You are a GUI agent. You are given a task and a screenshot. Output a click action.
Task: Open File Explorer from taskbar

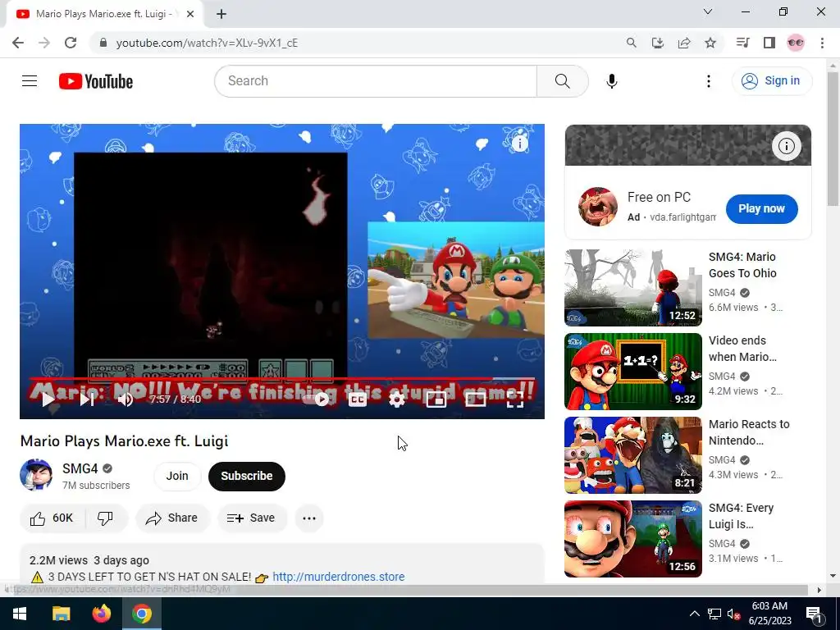[x=61, y=614]
